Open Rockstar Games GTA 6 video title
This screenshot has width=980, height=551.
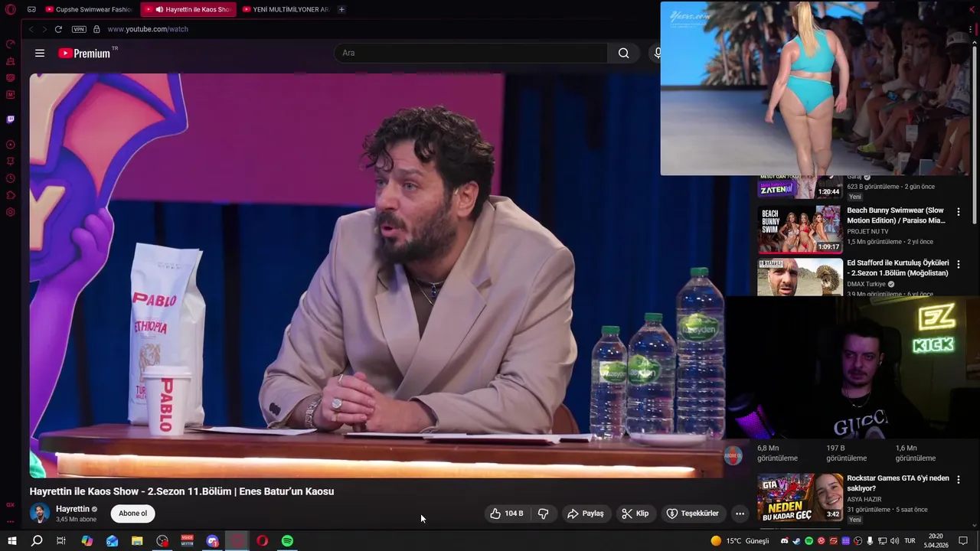coord(897,483)
